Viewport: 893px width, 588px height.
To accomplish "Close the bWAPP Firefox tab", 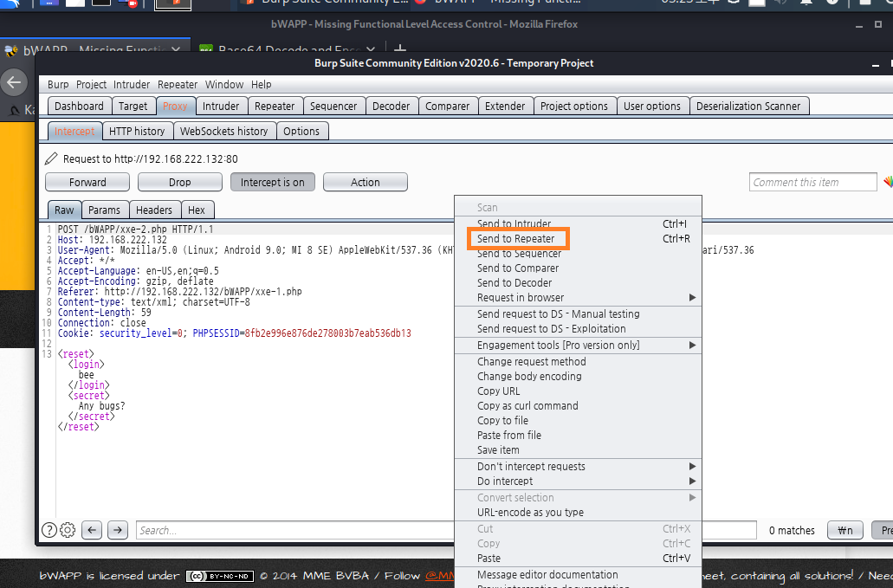I will 176,50.
